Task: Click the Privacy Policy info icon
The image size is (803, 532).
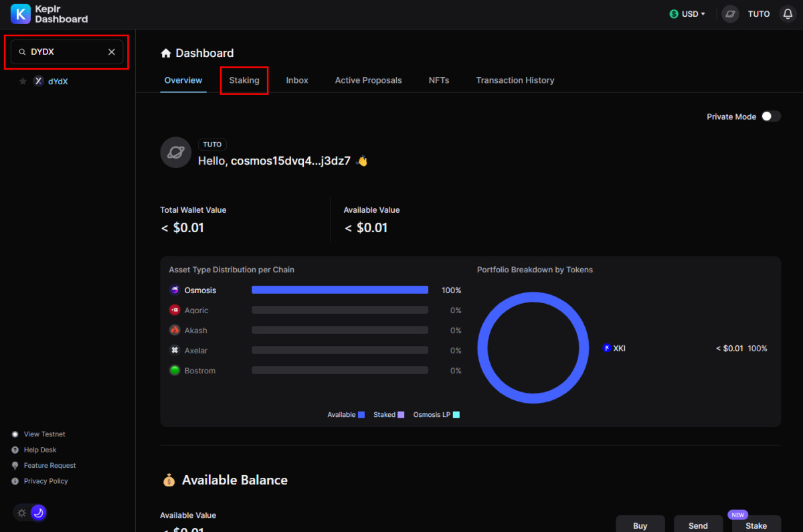Action: point(15,481)
